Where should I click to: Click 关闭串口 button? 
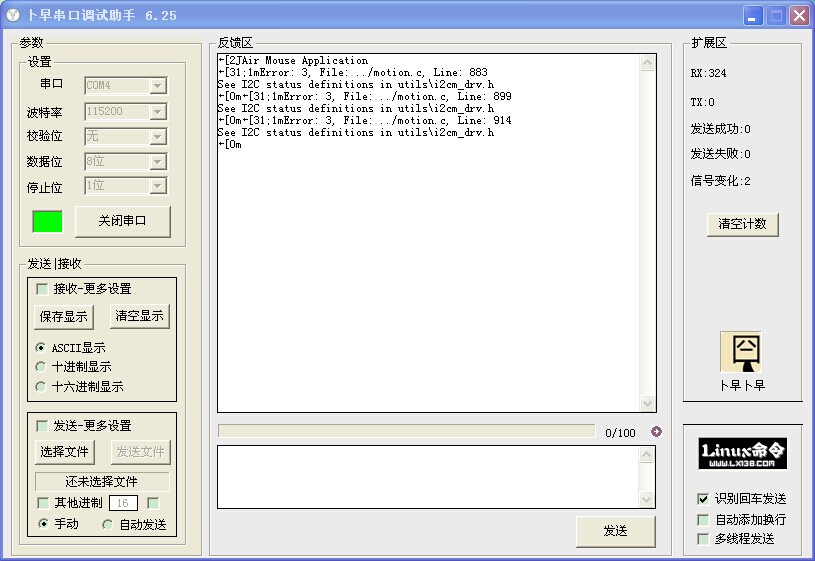click(x=123, y=221)
